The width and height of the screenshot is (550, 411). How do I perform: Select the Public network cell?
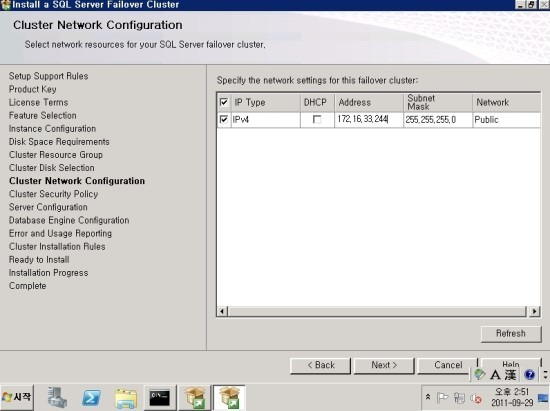click(x=506, y=120)
